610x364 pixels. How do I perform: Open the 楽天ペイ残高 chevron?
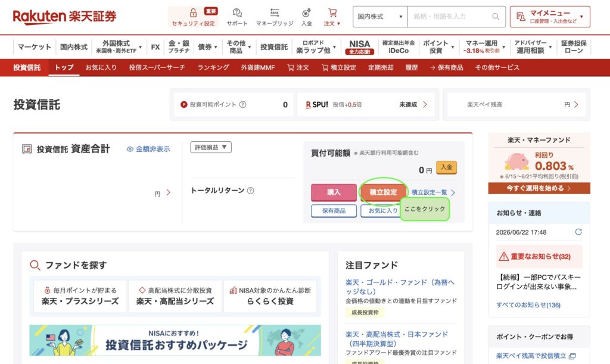pyautogui.click(x=576, y=104)
